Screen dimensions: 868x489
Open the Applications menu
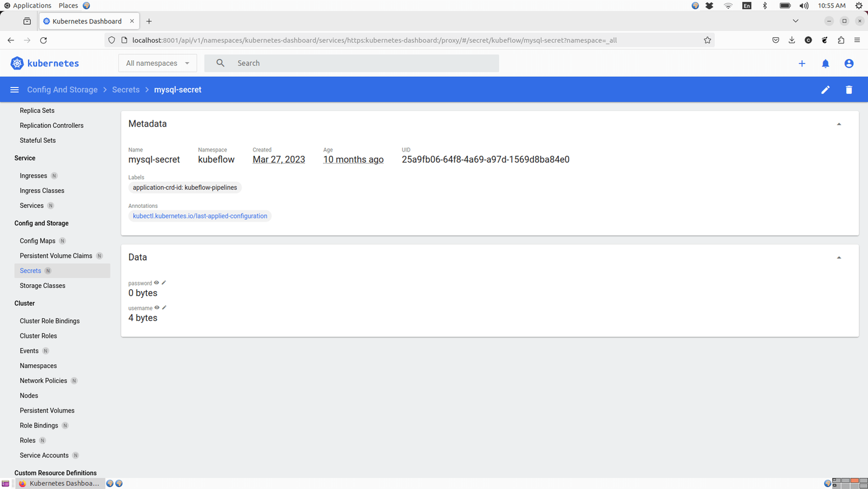pos(27,6)
